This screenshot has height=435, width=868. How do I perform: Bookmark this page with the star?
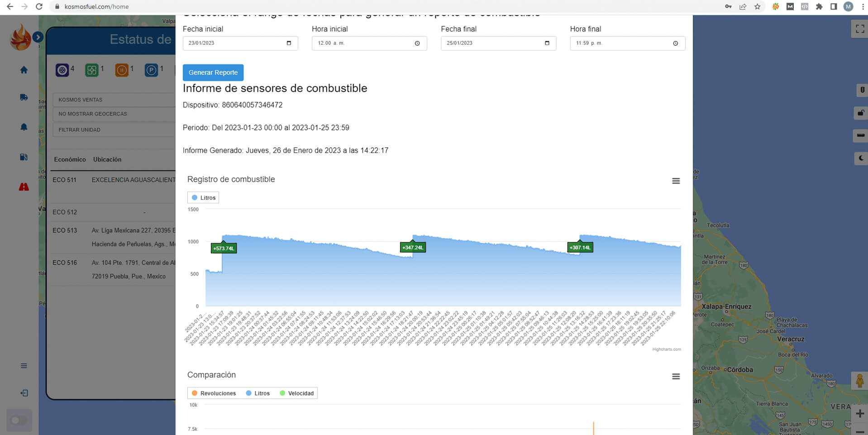tap(757, 6)
